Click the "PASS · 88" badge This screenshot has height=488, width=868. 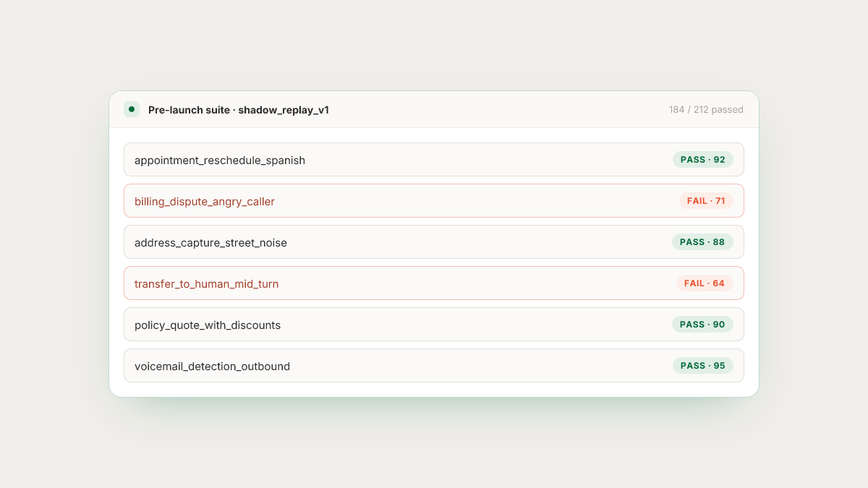pos(702,242)
